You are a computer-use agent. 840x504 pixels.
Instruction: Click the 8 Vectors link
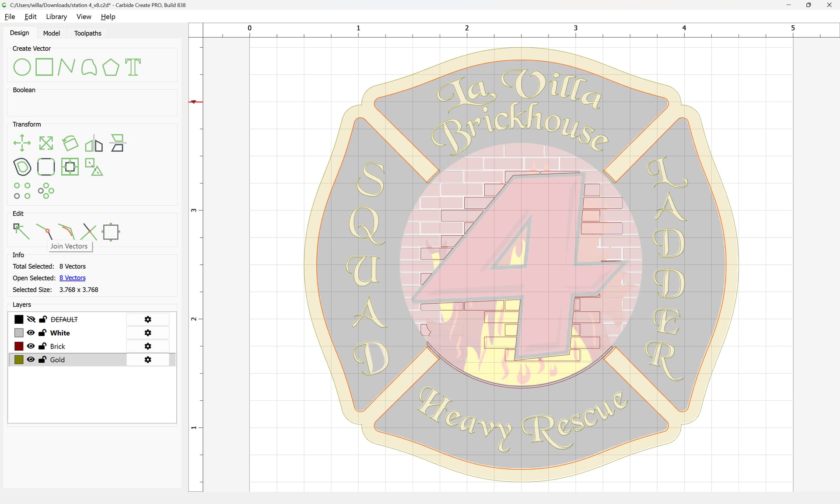[72, 278]
